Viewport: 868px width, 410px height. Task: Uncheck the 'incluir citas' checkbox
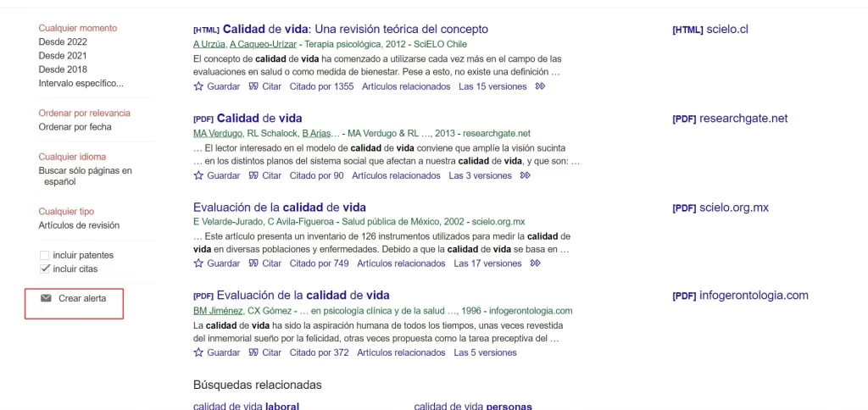44,269
